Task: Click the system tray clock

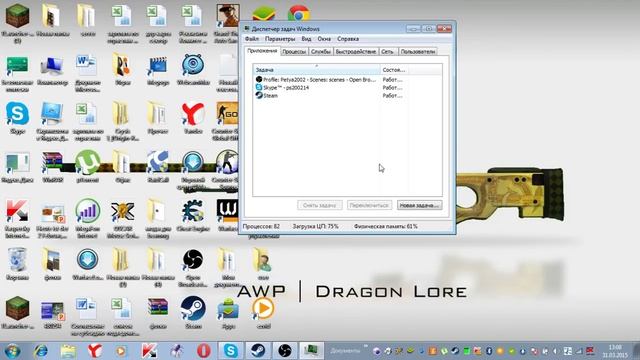Action: 615,351
